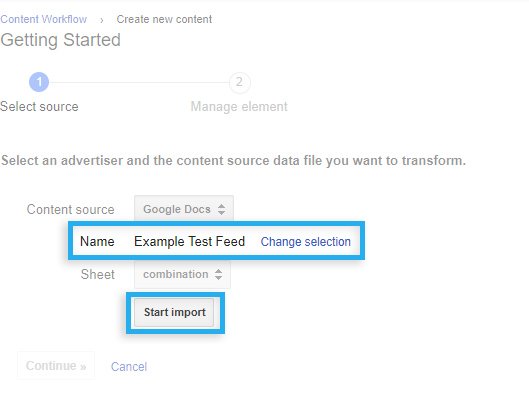Click the combination dropdown up-down arrows

tap(218, 274)
